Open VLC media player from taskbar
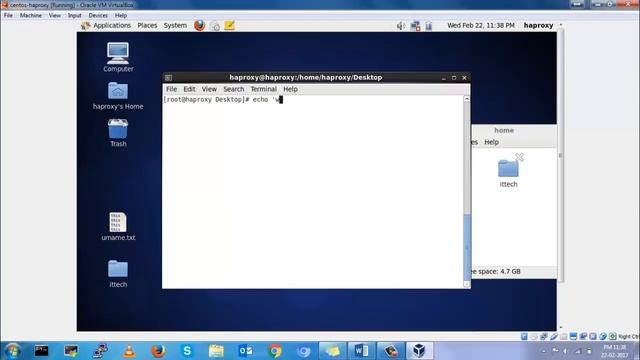This screenshot has width=640, height=360. [x=129, y=351]
